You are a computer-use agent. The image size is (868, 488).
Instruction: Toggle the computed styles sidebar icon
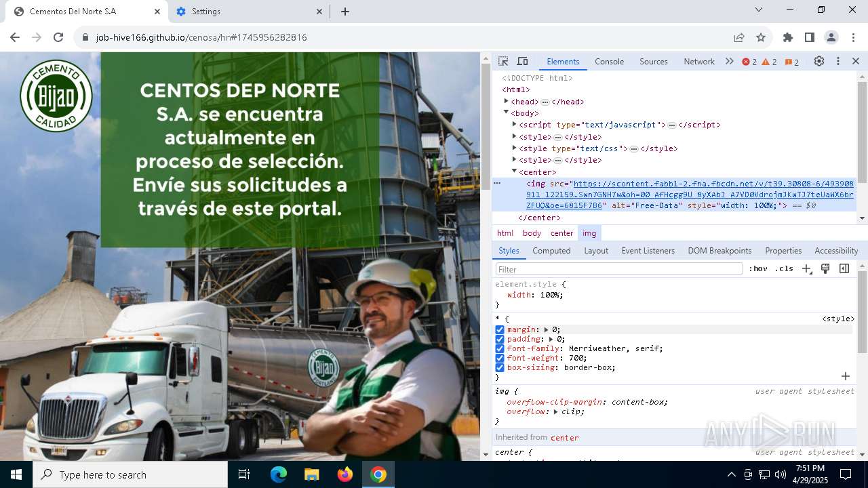[844, 268]
